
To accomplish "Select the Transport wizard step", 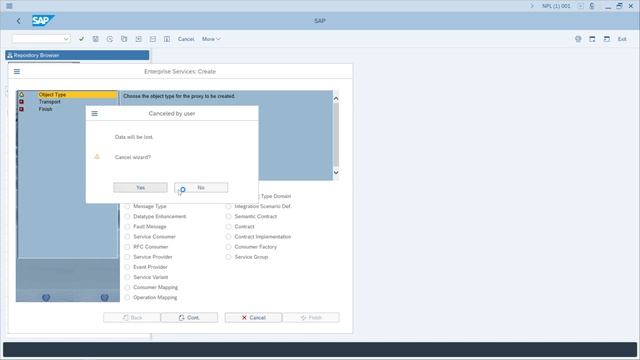I will (x=49, y=102).
